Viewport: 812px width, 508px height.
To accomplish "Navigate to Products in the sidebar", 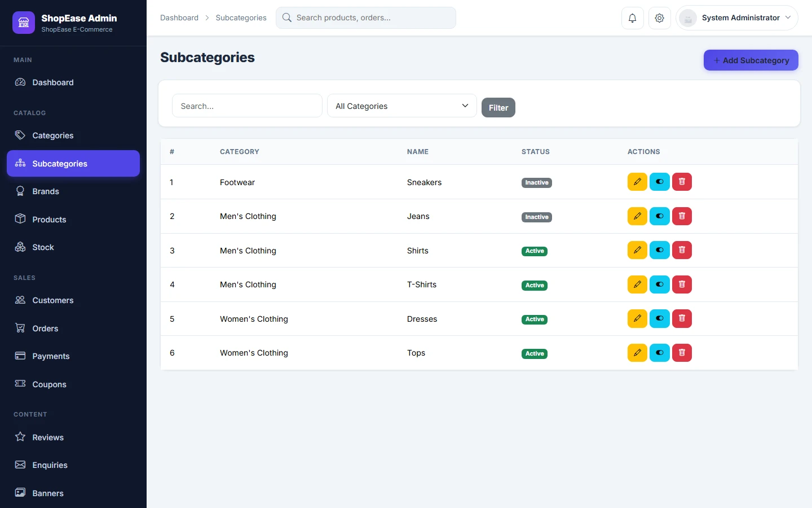I will 73,220.
